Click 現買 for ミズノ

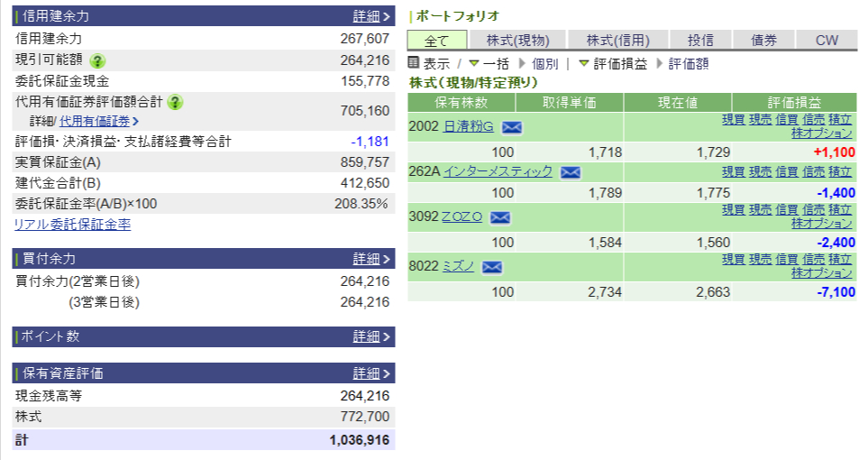pos(734,260)
